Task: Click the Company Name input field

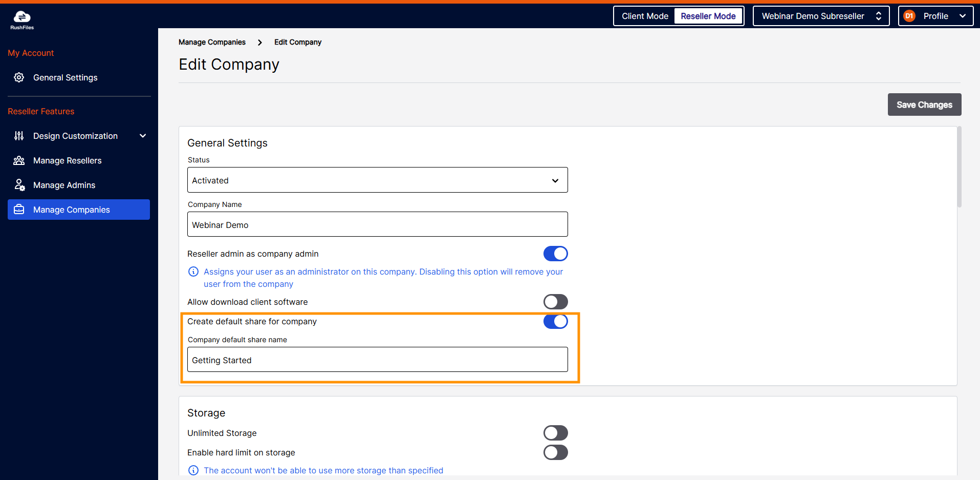Action: pos(378,224)
